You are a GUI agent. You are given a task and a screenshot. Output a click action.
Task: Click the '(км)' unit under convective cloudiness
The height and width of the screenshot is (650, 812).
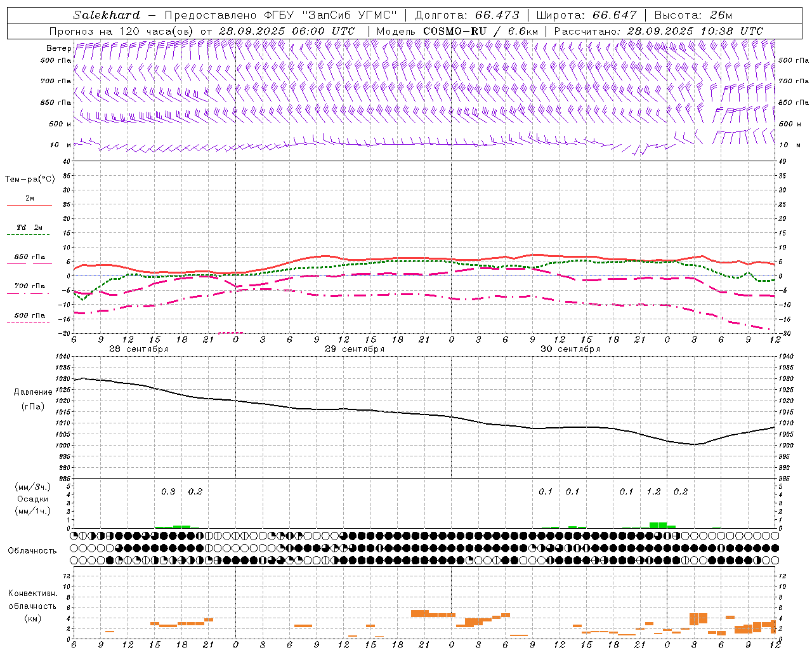pos(32,618)
